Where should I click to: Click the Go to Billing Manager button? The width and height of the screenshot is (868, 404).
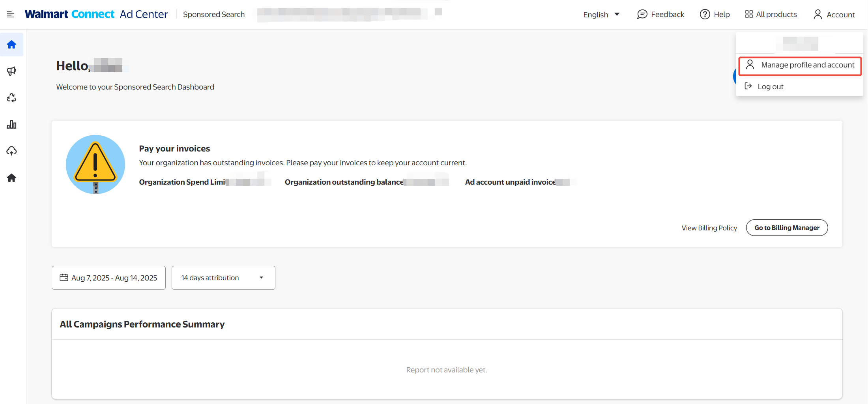pos(787,228)
